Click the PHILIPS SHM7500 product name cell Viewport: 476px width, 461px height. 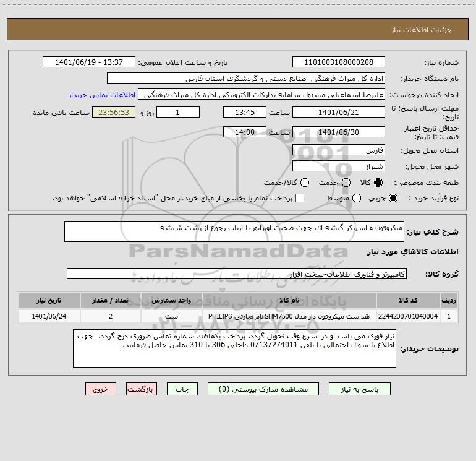[289, 316]
